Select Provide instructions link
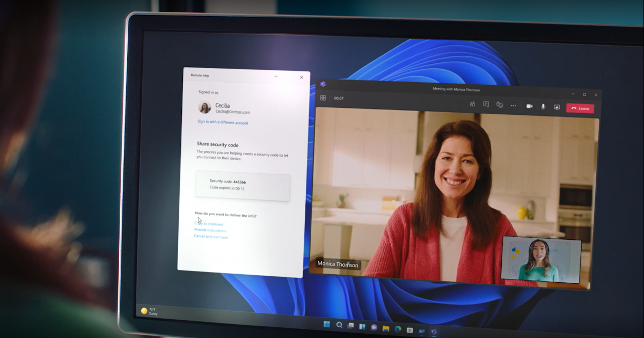Image resolution: width=644 pixels, height=338 pixels. [210, 231]
